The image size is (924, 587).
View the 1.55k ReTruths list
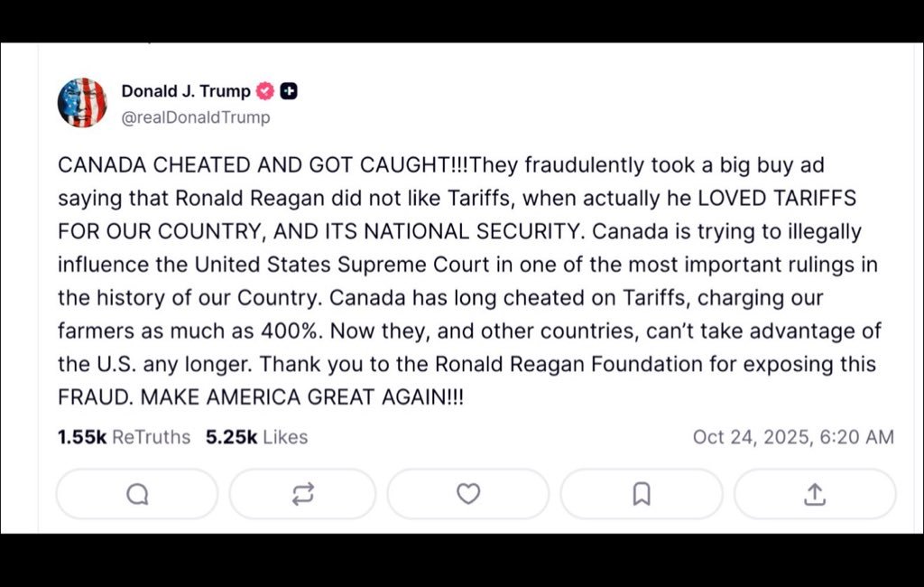[x=122, y=437]
